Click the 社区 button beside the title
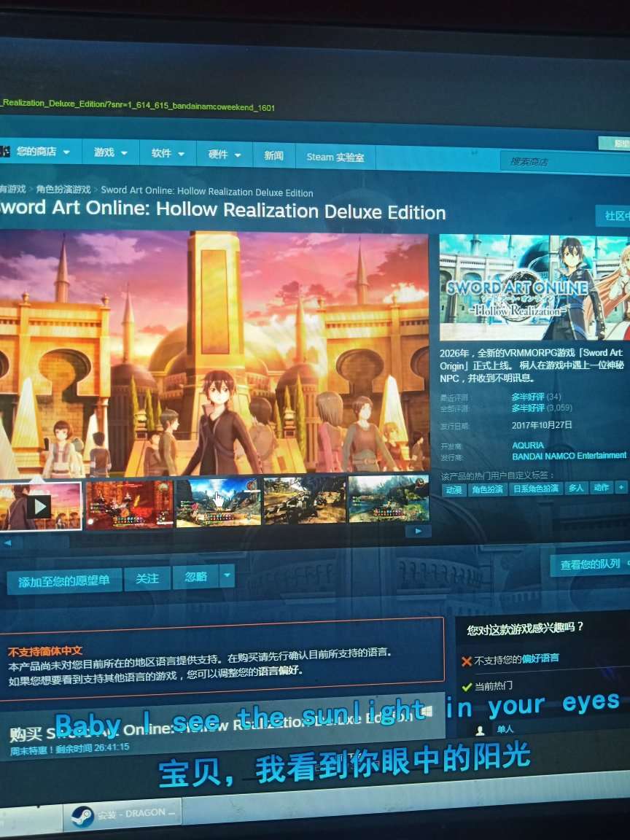 click(613, 215)
